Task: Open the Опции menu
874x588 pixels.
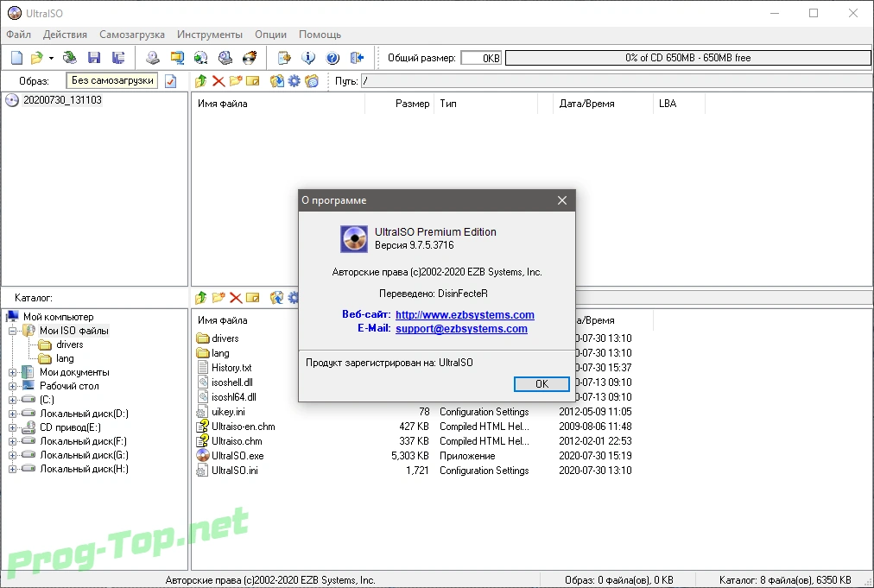Action: point(271,35)
